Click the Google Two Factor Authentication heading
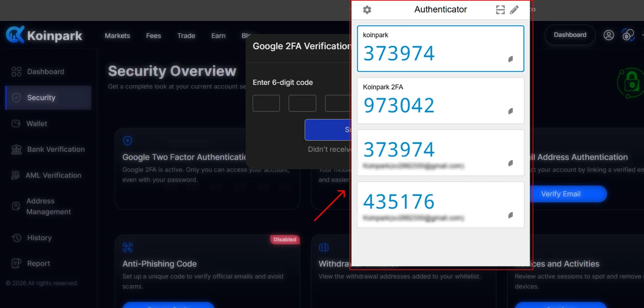 (184, 157)
